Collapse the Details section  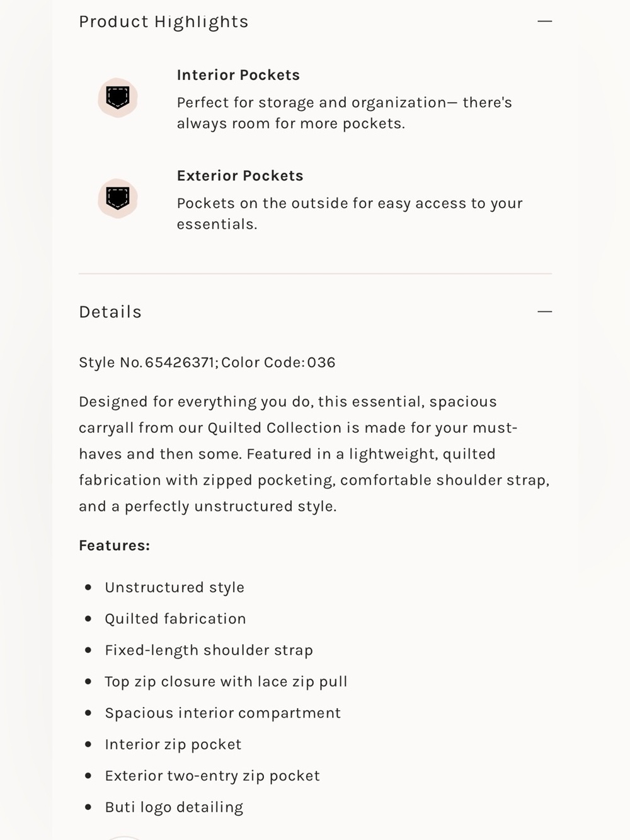coord(545,311)
